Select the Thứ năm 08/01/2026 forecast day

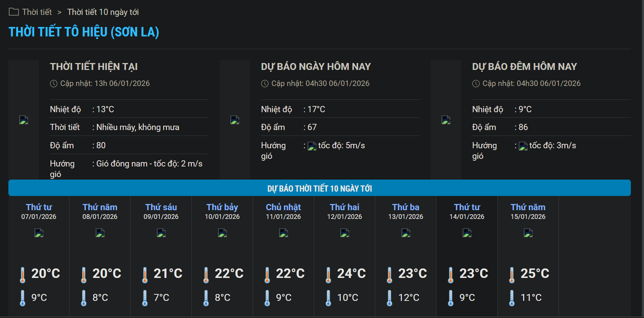[100, 211]
